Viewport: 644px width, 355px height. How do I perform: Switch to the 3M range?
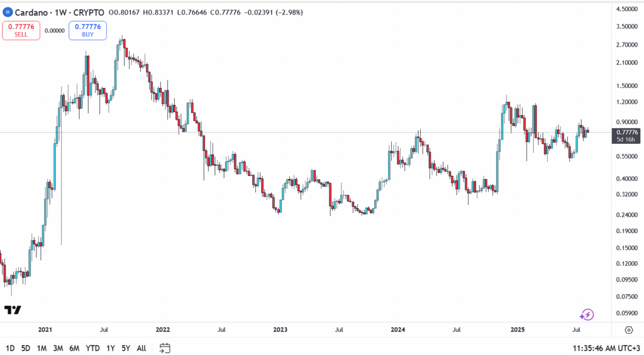tap(58, 348)
